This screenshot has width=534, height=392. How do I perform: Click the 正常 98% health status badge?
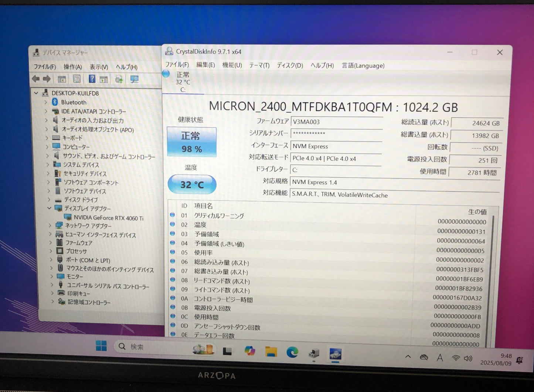(191, 142)
